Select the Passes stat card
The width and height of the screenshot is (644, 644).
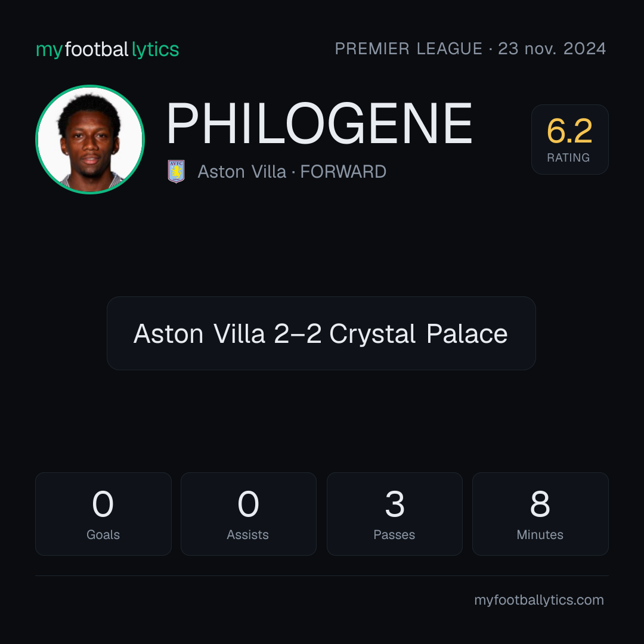(394, 514)
